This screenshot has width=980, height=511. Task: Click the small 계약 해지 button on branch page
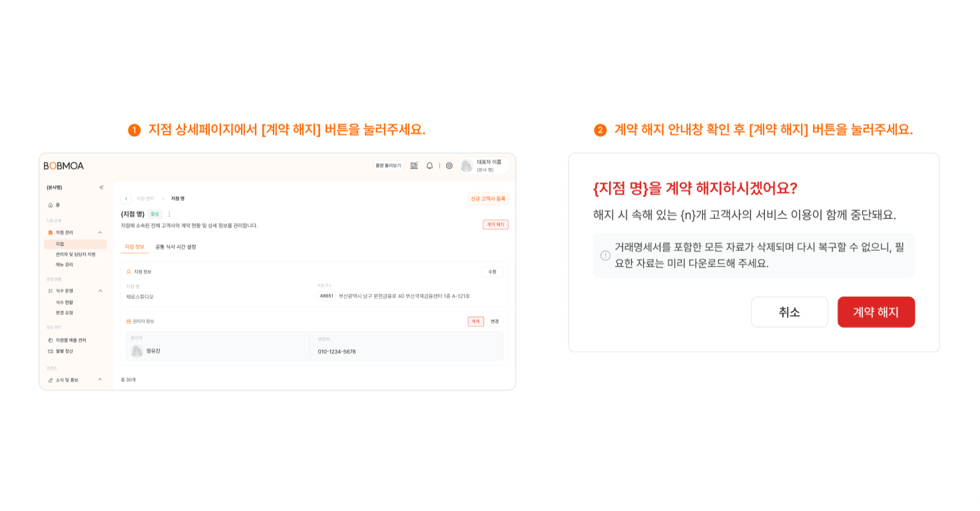(495, 225)
